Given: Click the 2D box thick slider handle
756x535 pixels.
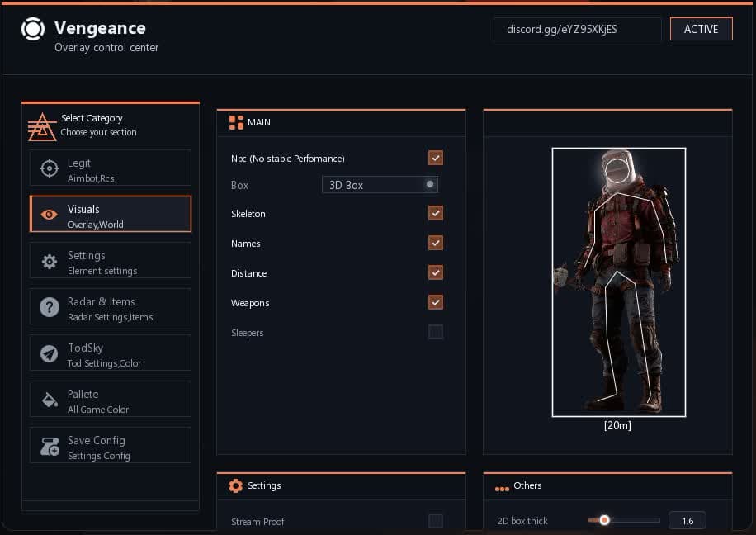Looking at the screenshot, I should (x=604, y=520).
